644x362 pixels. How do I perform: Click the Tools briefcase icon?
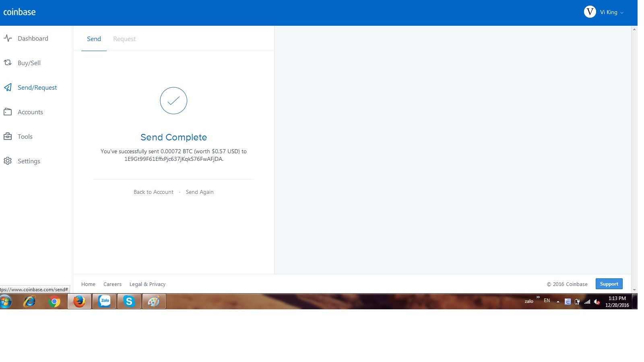tap(8, 136)
